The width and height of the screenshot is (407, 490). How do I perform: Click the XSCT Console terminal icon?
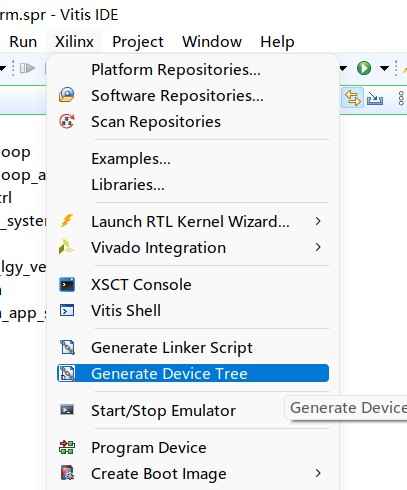point(67,284)
